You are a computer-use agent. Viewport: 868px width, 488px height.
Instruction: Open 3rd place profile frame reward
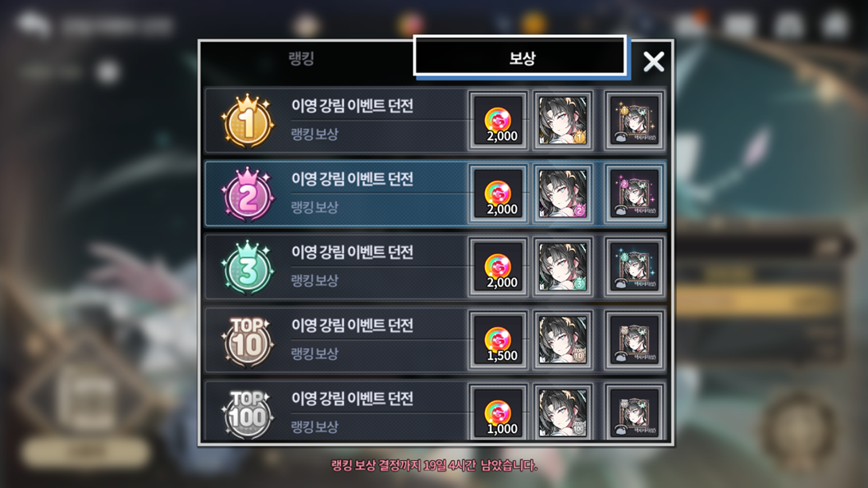635,267
